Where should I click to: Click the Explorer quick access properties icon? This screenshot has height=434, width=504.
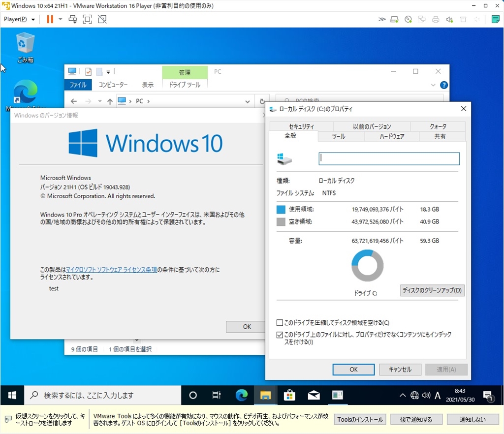click(89, 72)
